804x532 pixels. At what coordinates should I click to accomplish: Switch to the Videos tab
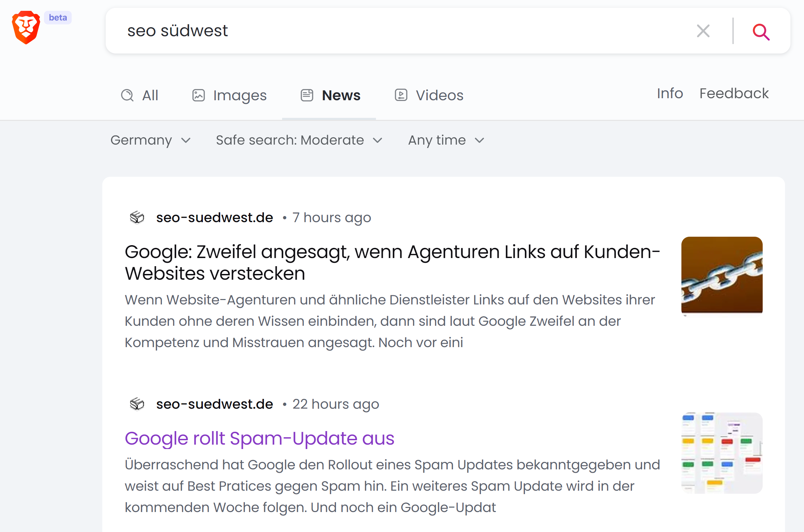tap(440, 95)
